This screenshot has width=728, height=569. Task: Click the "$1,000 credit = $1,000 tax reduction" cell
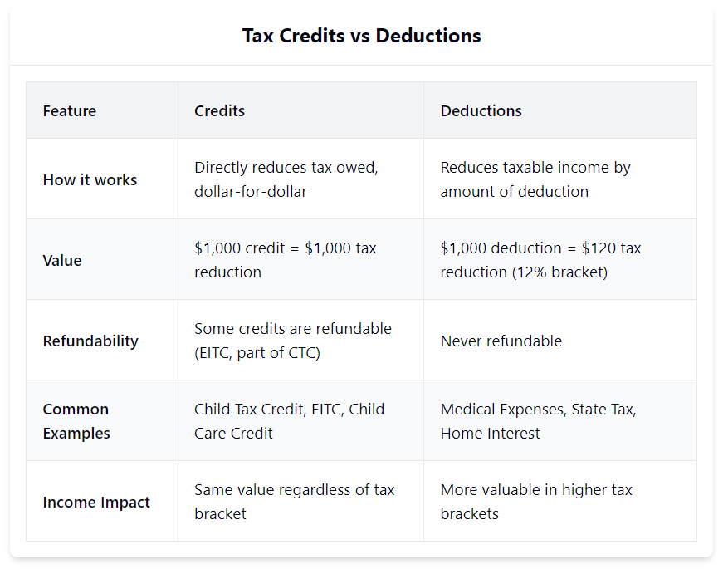tap(285, 260)
